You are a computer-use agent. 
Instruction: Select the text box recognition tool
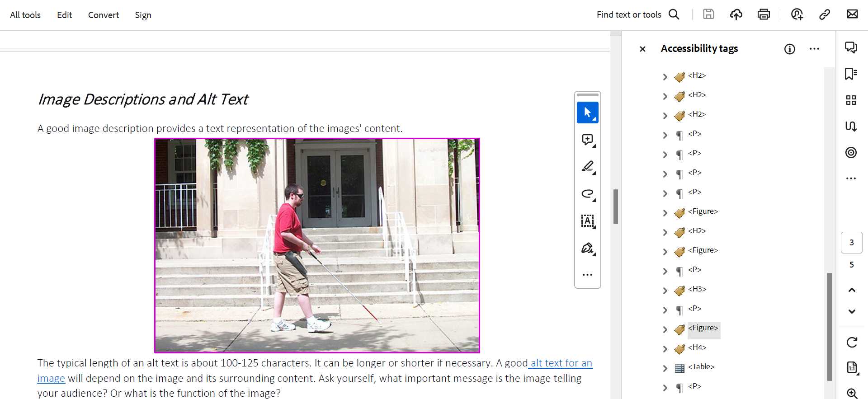pos(587,221)
